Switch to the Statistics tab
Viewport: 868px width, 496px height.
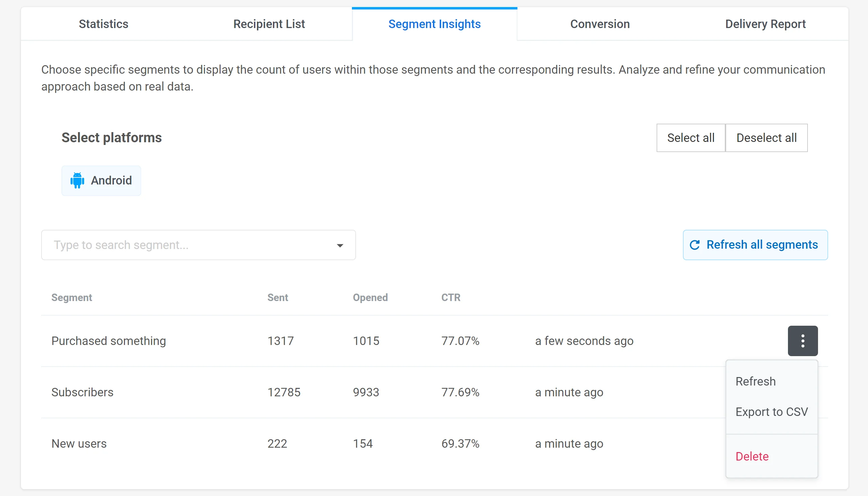tap(104, 24)
